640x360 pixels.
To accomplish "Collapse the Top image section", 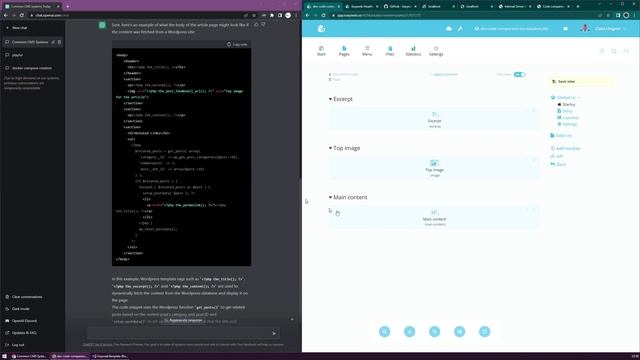I will (330, 148).
